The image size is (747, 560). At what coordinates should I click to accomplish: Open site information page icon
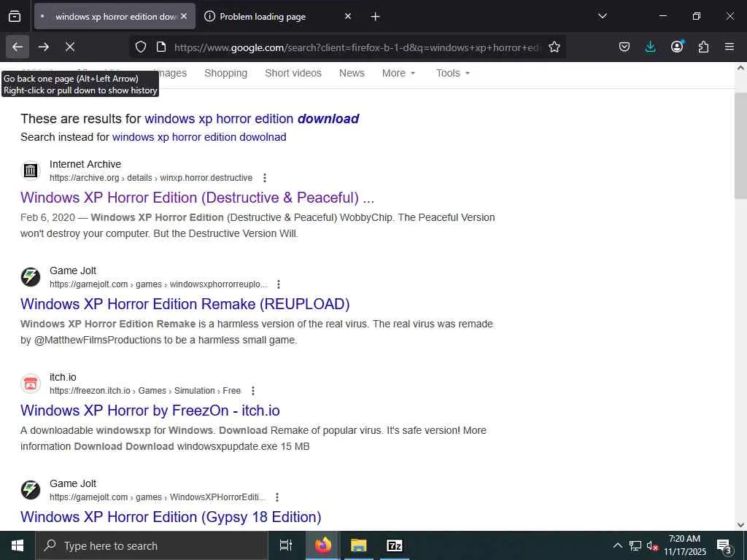pyautogui.click(x=161, y=47)
